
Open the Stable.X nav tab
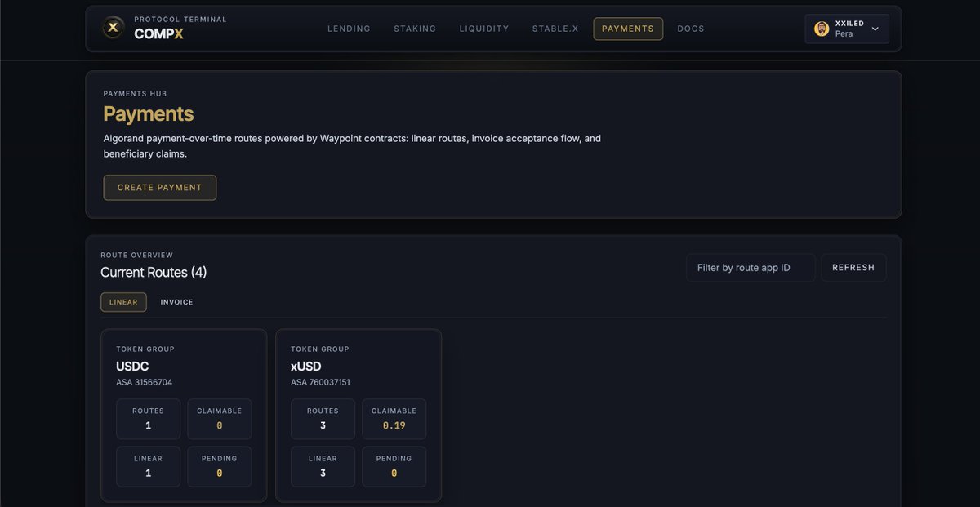point(555,29)
